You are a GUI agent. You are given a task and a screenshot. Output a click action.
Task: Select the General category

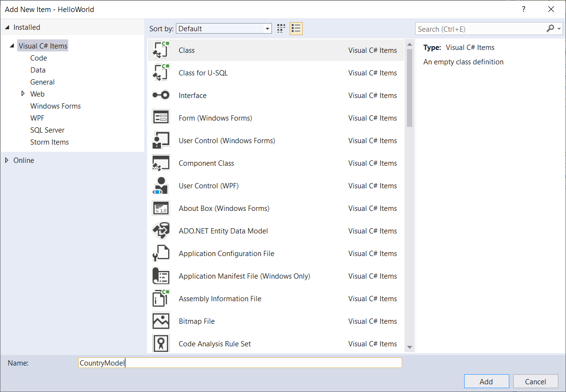pos(42,82)
